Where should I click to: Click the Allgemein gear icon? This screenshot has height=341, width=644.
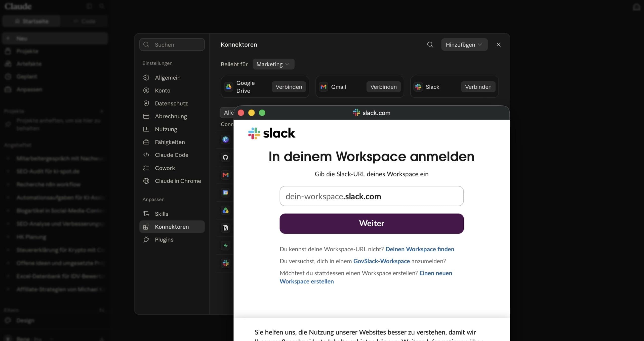click(146, 78)
